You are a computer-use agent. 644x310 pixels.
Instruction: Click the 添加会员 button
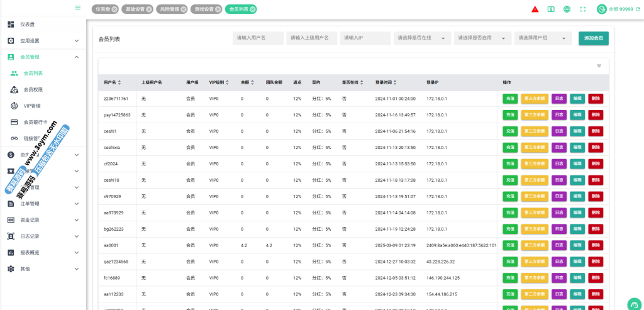pyautogui.click(x=593, y=38)
